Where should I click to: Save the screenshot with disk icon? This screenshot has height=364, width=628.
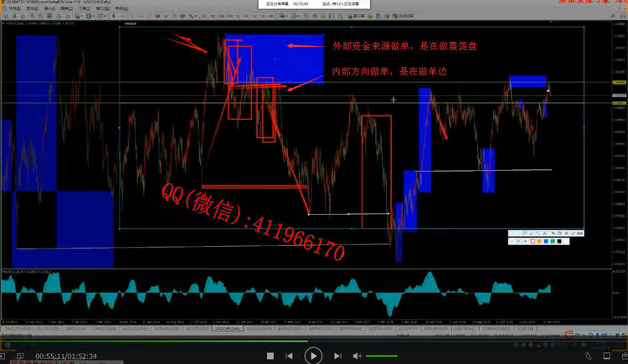(x=559, y=233)
